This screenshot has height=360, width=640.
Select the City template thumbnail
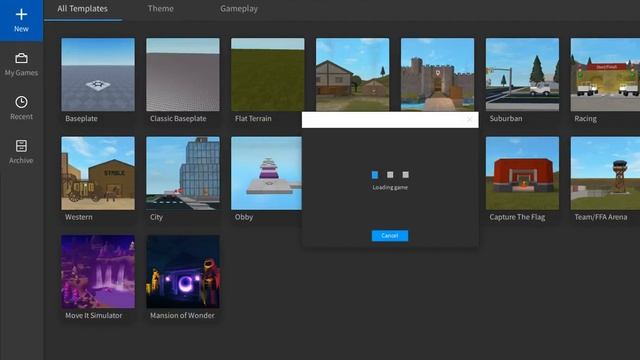183,173
